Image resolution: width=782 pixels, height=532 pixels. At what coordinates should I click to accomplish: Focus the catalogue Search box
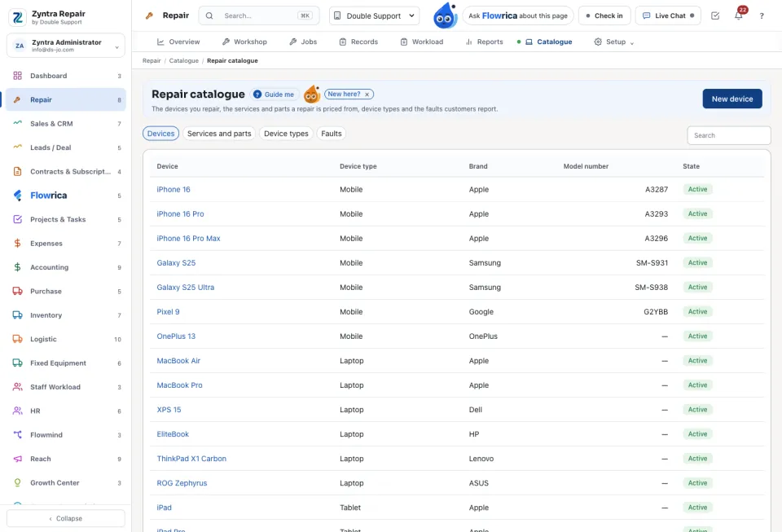tap(728, 135)
